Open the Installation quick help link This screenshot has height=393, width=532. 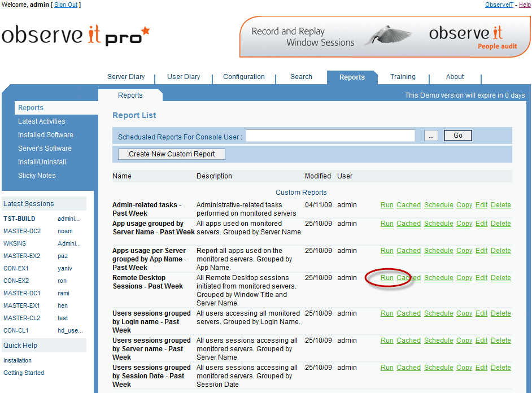tap(18, 360)
